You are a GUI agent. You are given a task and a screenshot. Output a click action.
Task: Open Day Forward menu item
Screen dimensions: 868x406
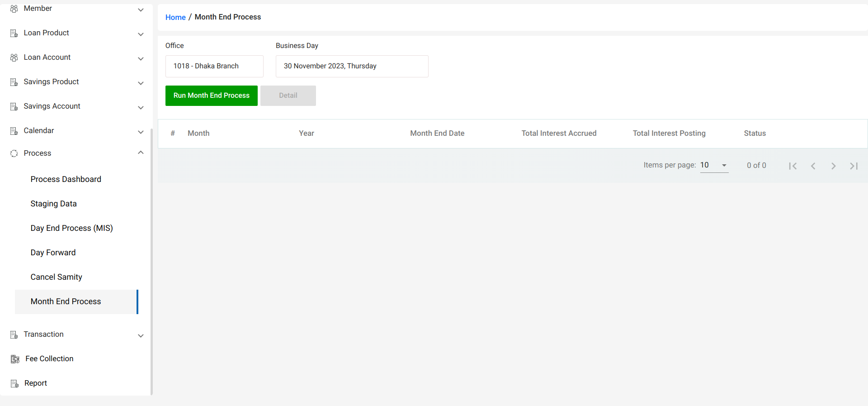pyautogui.click(x=53, y=253)
